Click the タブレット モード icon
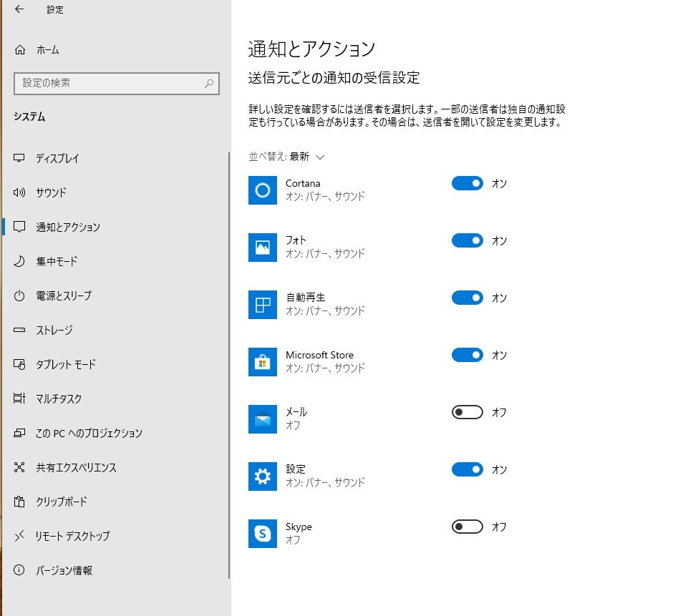Screen dimensions: 673x616 coord(19,364)
